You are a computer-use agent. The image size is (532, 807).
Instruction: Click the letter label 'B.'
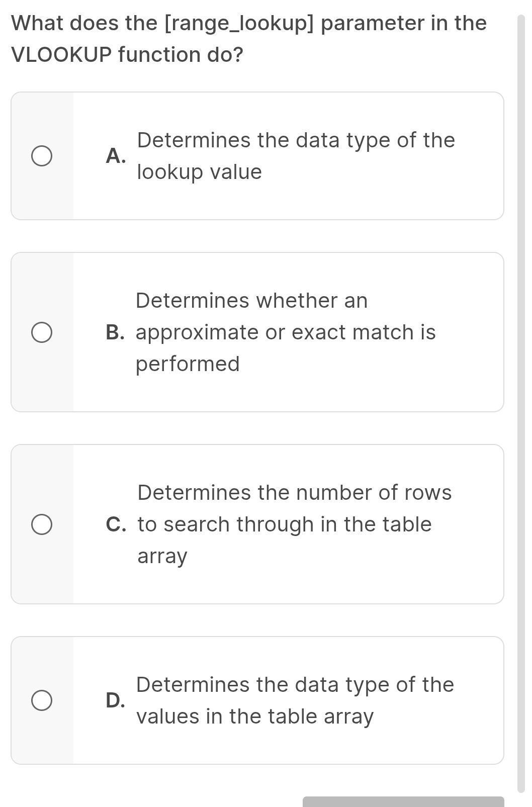[x=116, y=331]
